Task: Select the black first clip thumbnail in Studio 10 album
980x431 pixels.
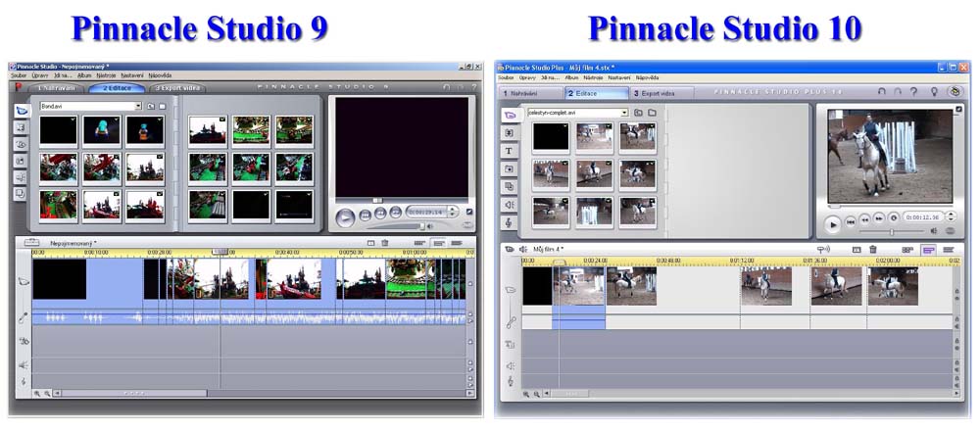Action: [x=551, y=137]
